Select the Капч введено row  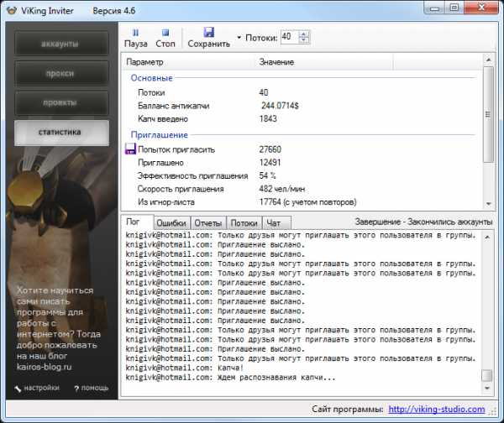pos(302,119)
